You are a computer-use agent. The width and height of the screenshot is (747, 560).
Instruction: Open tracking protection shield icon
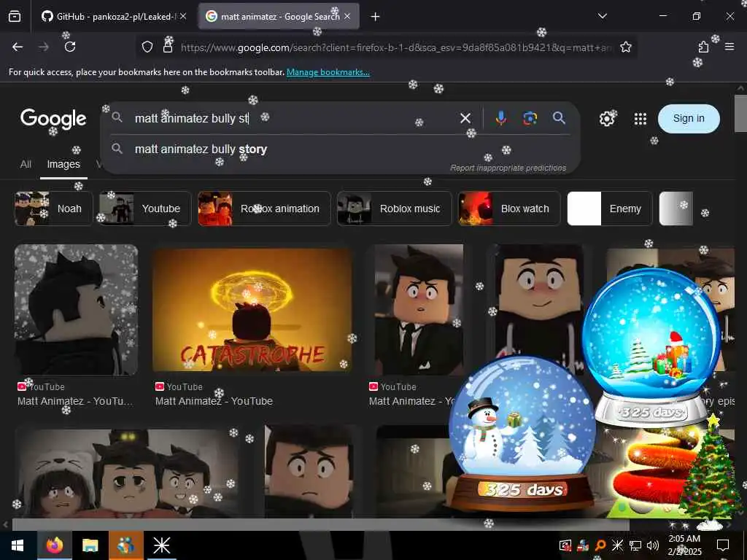[147, 47]
